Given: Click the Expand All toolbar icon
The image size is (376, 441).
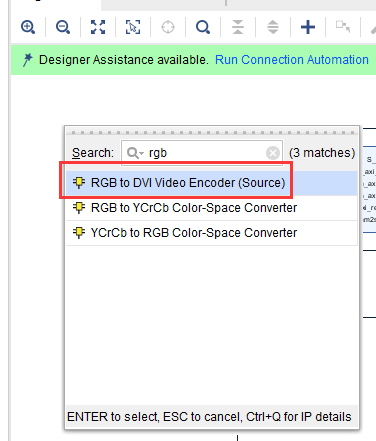Looking at the screenshot, I should pos(273,27).
